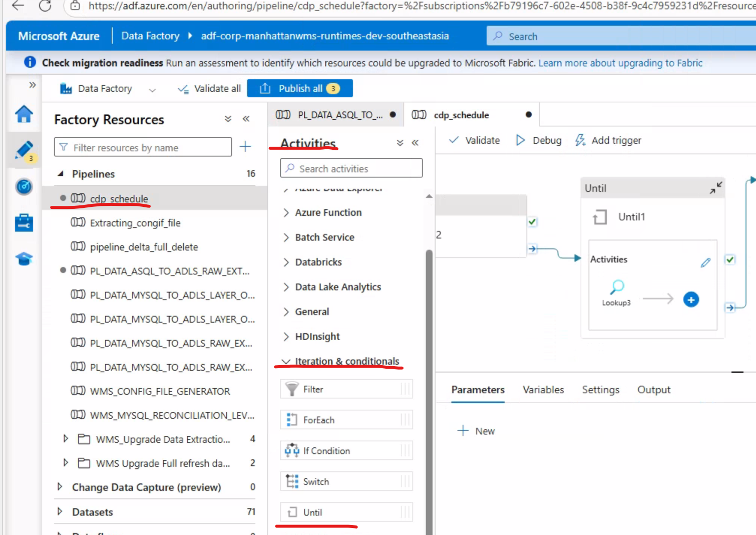This screenshot has width=756, height=535.
Task: Expand the left navigation rail
Action: tap(33, 85)
